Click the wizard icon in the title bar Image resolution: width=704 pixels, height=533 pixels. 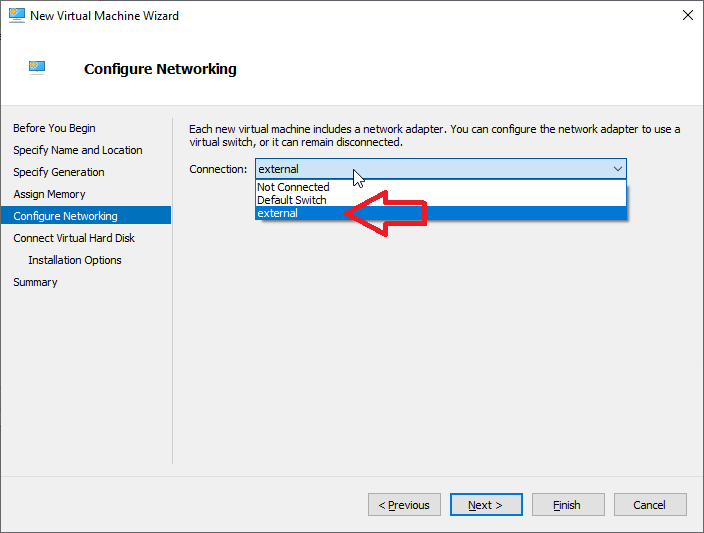point(15,16)
